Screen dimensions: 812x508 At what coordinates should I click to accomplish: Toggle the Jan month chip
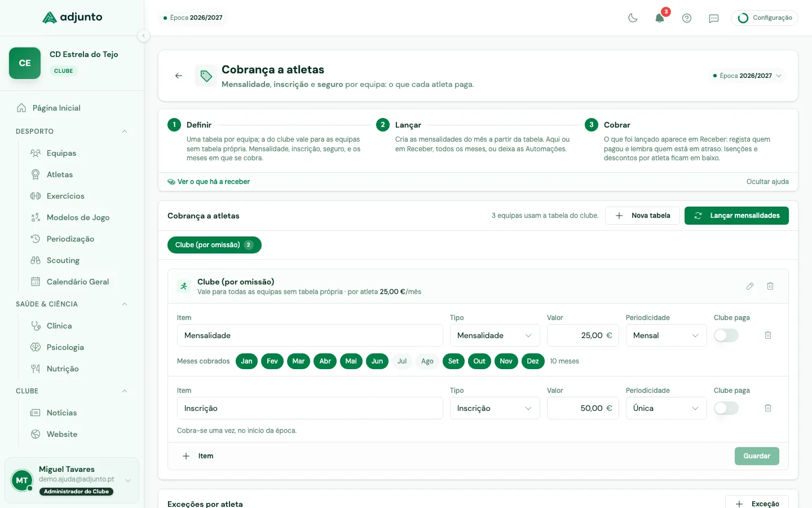(246, 361)
